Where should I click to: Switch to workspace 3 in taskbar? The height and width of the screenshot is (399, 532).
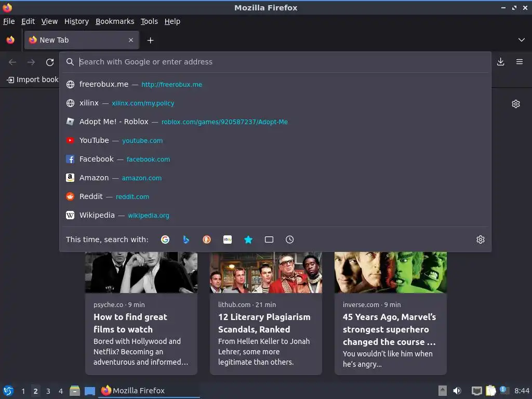[48, 391]
